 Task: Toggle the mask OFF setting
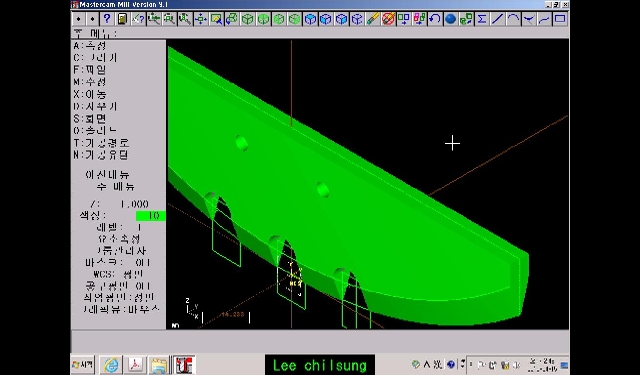point(118,262)
